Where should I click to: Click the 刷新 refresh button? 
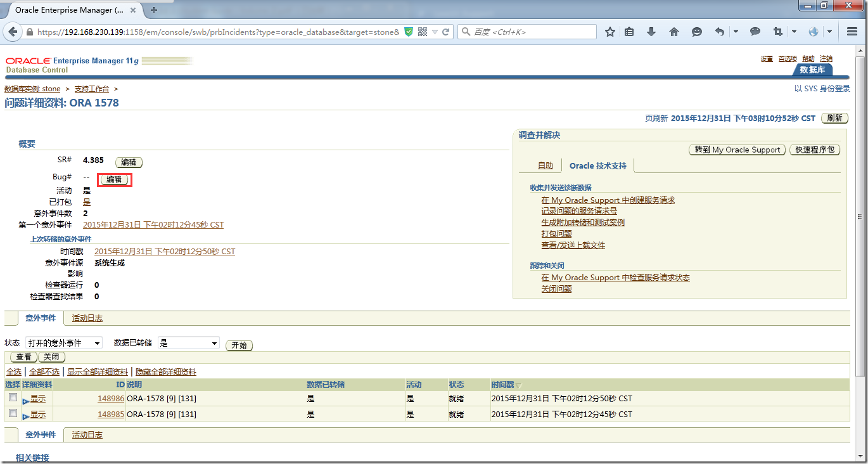(835, 118)
